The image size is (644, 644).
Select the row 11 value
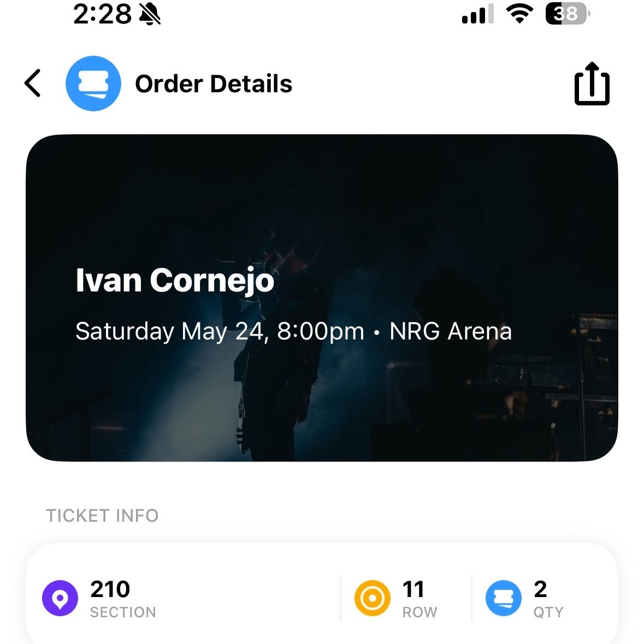[x=413, y=589]
